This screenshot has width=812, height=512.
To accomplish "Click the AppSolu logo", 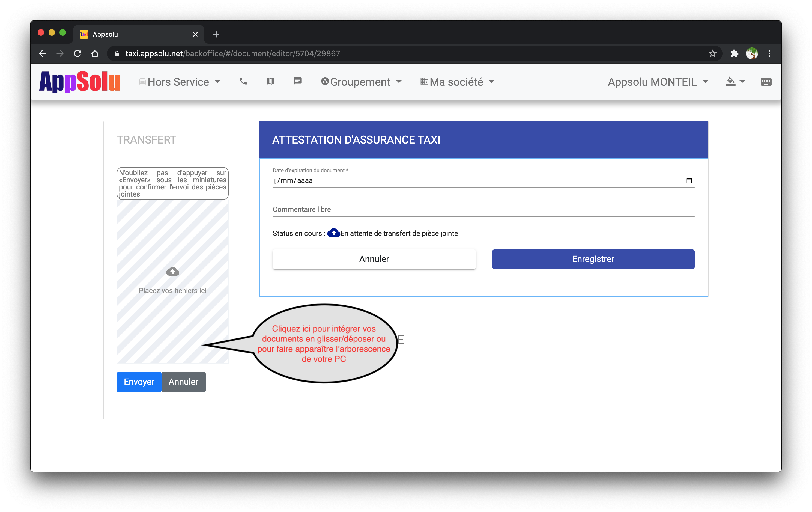I will point(80,81).
